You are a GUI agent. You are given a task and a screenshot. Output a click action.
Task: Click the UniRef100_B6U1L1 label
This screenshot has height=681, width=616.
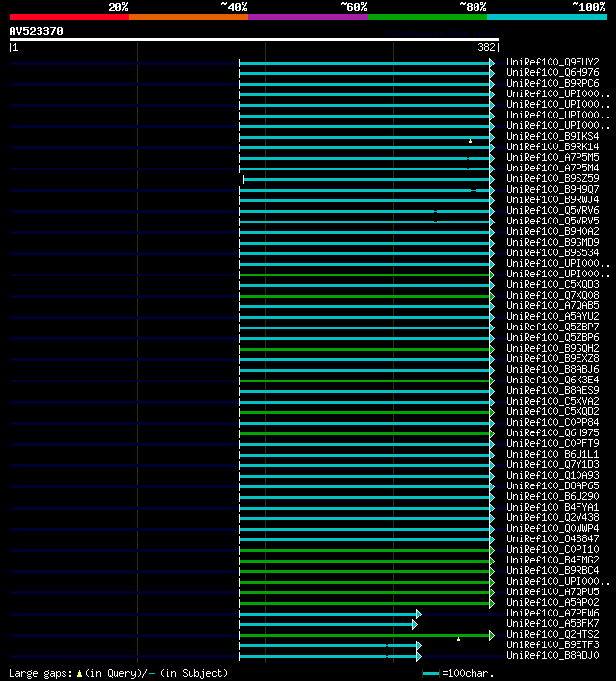(x=552, y=454)
